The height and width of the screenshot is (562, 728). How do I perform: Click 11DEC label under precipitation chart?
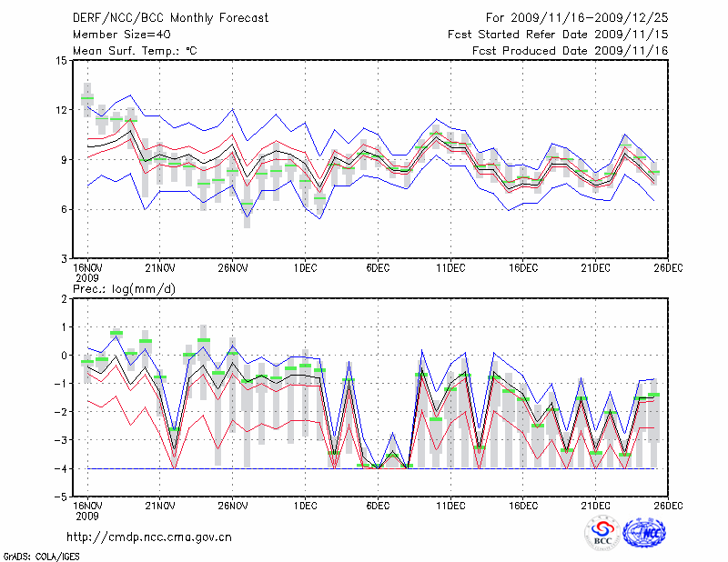(450, 505)
